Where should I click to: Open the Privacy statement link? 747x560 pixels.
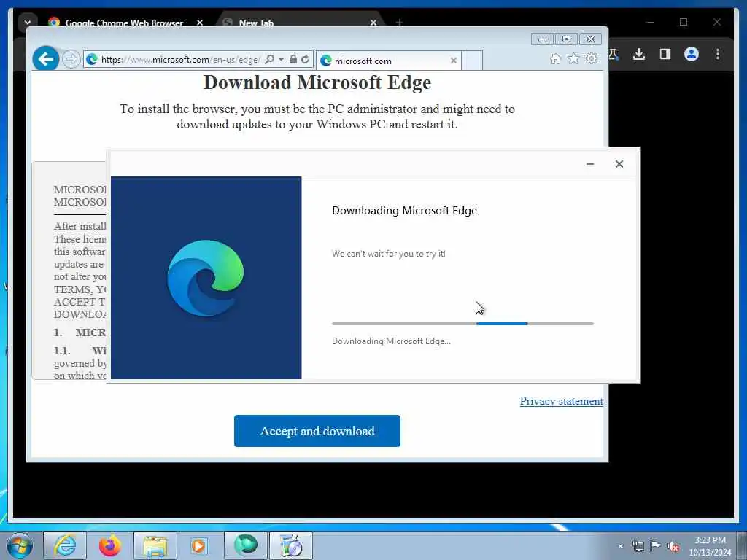pyautogui.click(x=561, y=401)
